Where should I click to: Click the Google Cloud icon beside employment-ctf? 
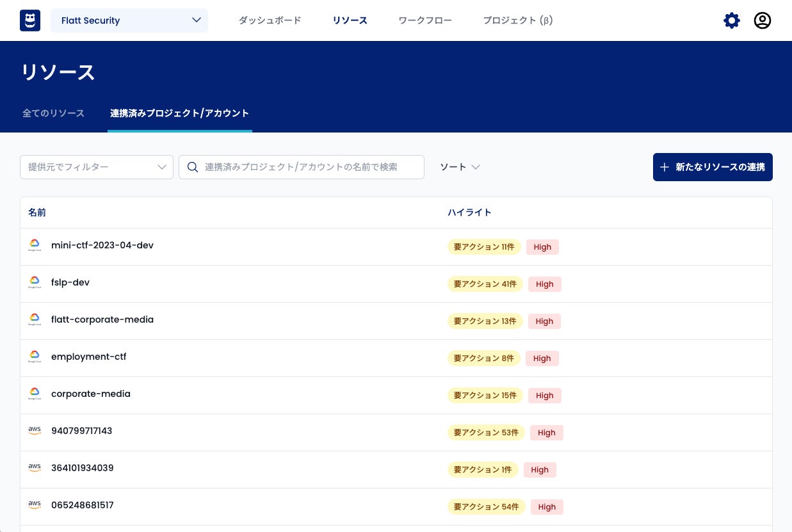[x=35, y=357]
